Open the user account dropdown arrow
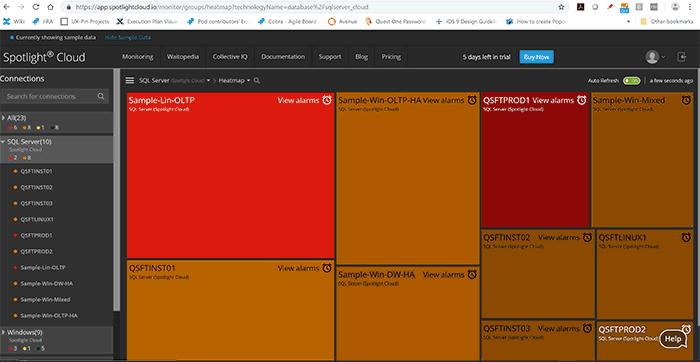This screenshot has height=362, width=700. 663,57
